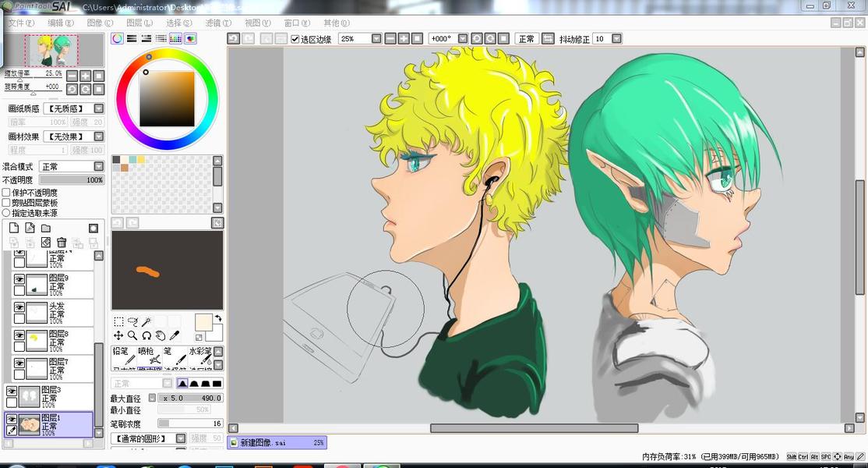Open the 25% zoom level dropdown

[x=376, y=38]
